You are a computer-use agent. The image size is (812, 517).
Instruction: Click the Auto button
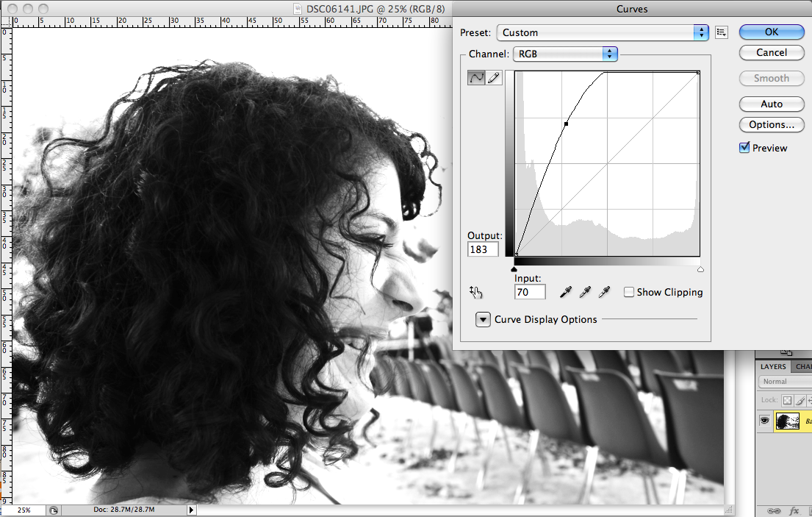pyautogui.click(x=772, y=104)
